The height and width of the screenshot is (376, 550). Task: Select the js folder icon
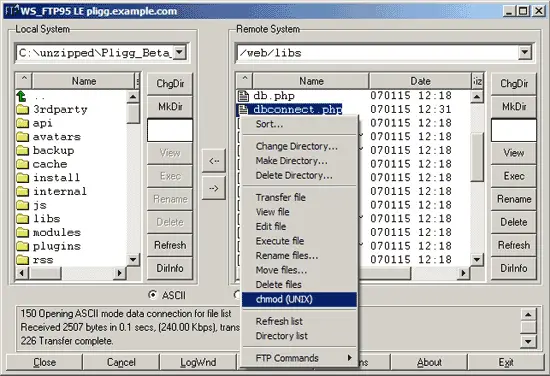click(x=22, y=205)
